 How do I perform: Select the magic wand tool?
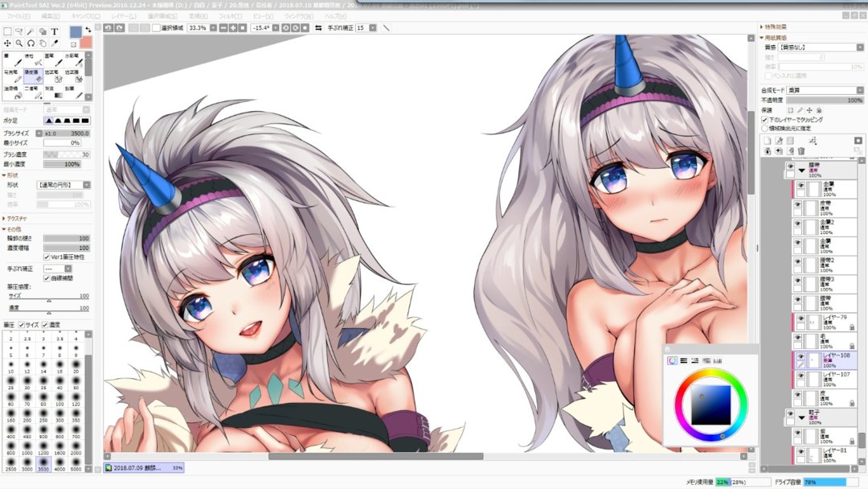31,31
